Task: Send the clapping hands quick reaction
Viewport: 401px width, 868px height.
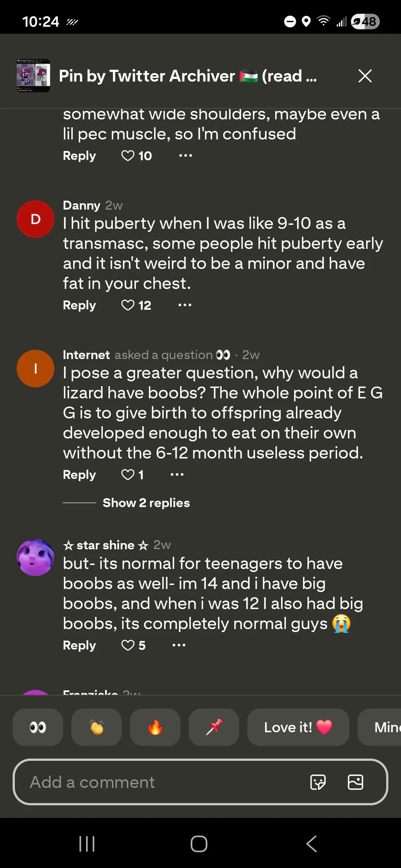Action: pos(97,727)
